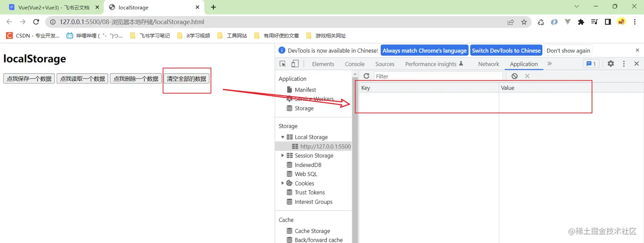Toggle the device toolbar icon
The width and height of the screenshot is (644, 243).
(x=295, y=64)
